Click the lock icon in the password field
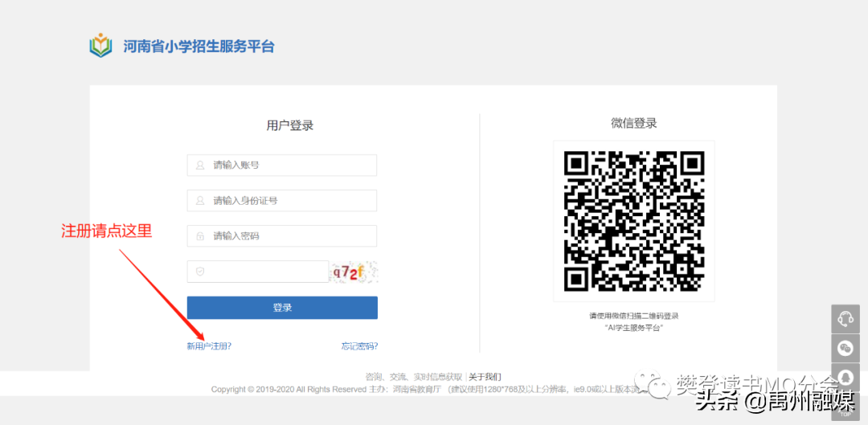This screenshot has width=868, height=425. pos(200,236)
